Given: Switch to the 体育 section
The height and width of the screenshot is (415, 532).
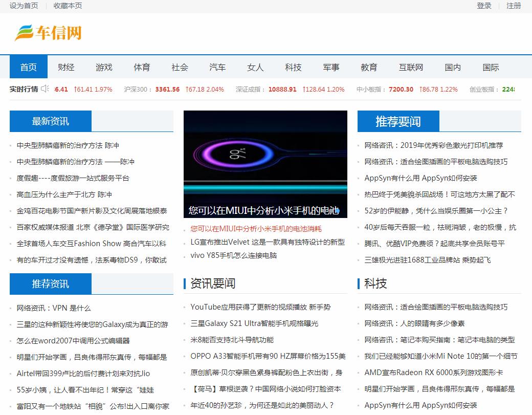Looking at the screenshot, I should tap(142, 67).
